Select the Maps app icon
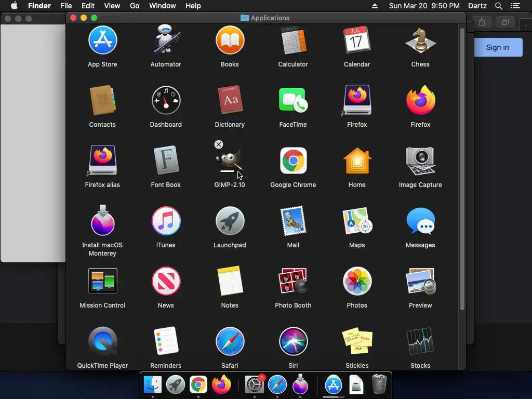This screenshot has height=399, width=532. [x=357, y=221]
